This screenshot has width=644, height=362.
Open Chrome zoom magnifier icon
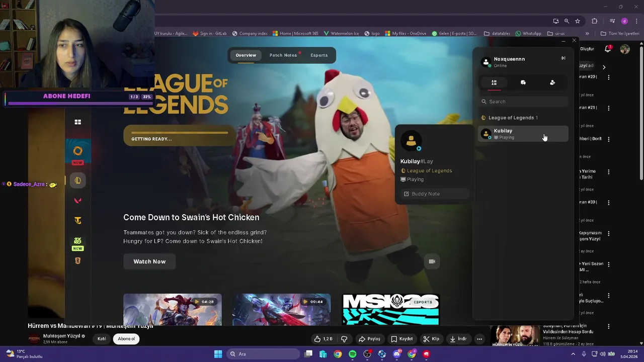point(567,21)
